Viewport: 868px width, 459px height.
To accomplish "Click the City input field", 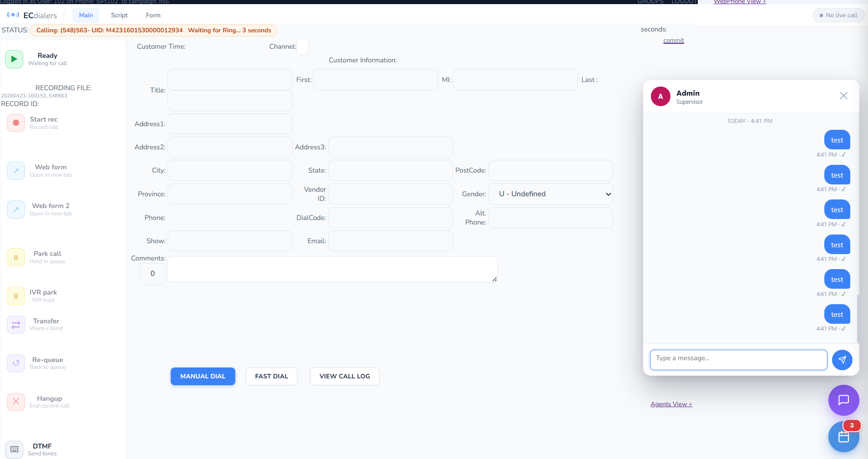I will click(x=230, y=170).
